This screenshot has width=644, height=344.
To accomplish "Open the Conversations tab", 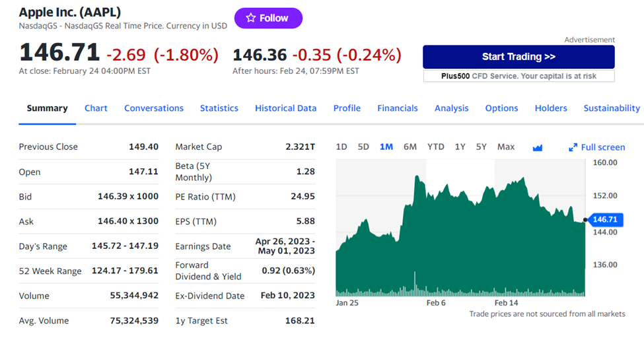I will coord(154,108).
